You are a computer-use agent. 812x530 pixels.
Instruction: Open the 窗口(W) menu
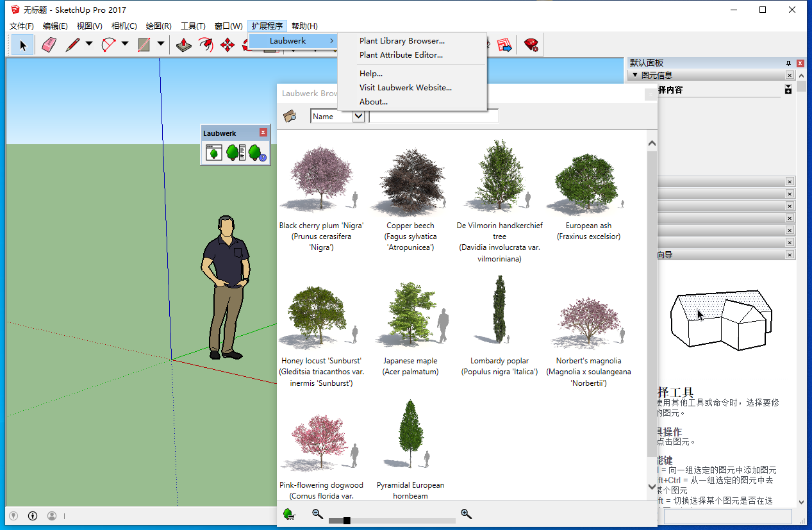pos(228,26)
